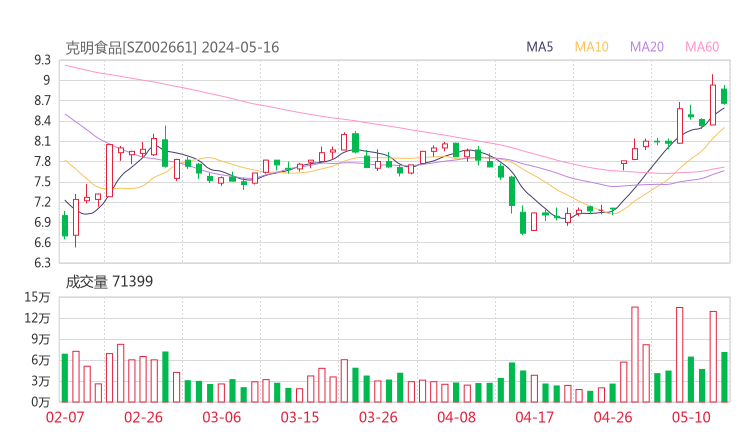Click the 7.5 price axis value
740x440 pixels.
click(42, 182)
